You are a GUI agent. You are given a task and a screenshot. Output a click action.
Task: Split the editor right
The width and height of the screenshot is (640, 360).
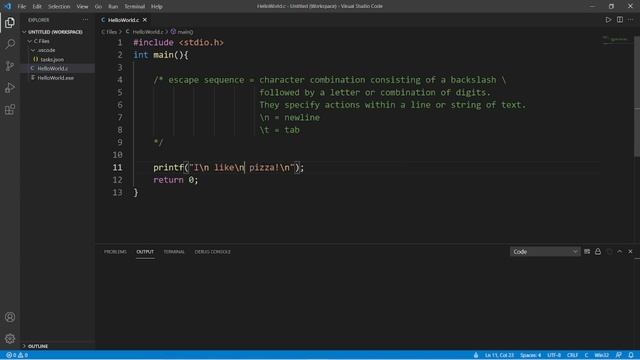tap(620, 20)
